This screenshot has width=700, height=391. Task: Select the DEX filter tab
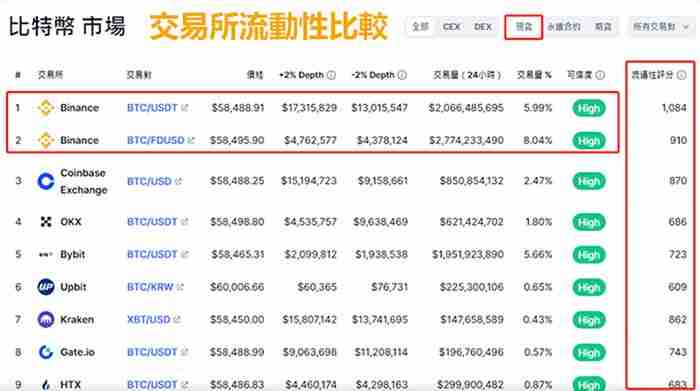coord(483,27)
